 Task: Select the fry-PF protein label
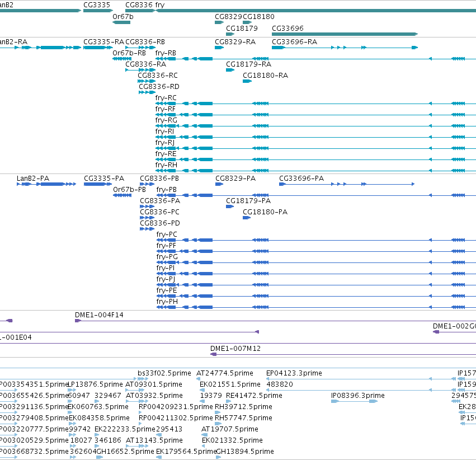(x=166, y=246)
